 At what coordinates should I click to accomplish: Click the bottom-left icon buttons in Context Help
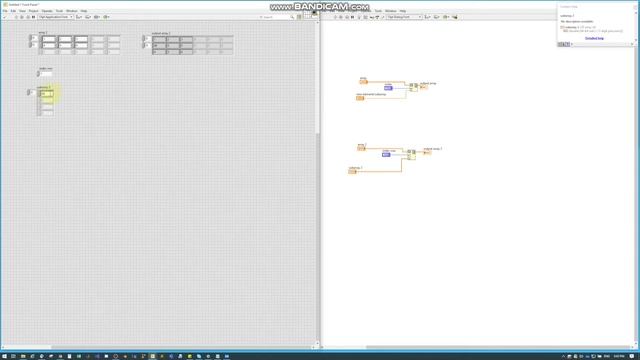pos(564,44)
